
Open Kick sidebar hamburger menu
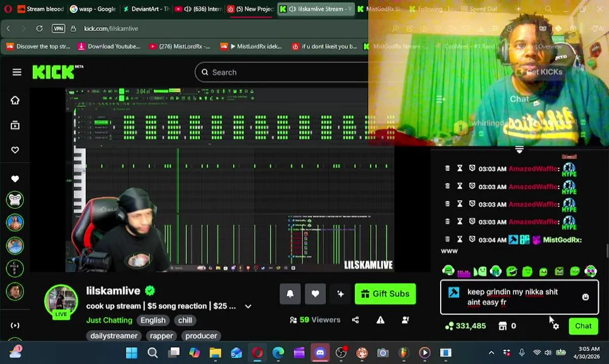17,72
